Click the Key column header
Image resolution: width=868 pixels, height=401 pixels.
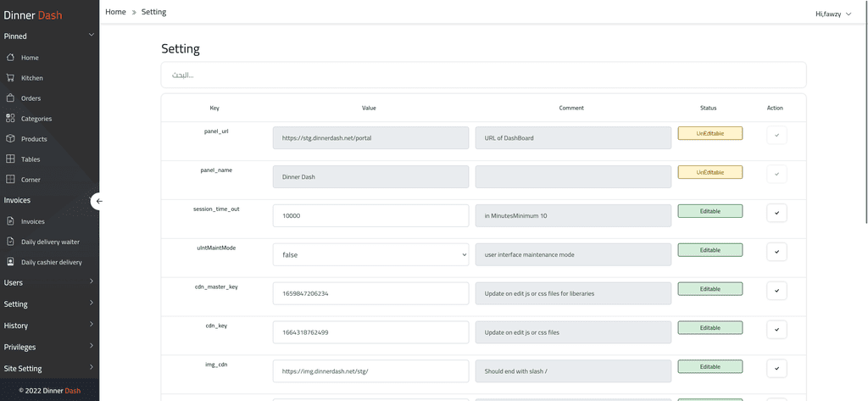pyautogui.click(x=214, y=108)
